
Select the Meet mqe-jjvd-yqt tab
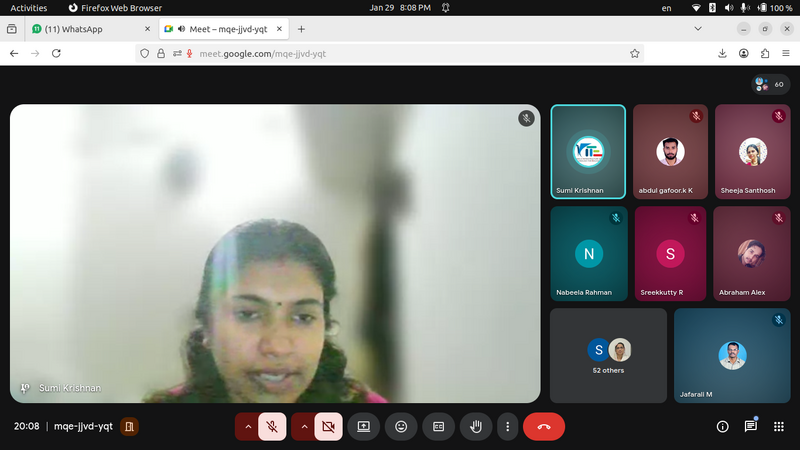coord(220,29)
